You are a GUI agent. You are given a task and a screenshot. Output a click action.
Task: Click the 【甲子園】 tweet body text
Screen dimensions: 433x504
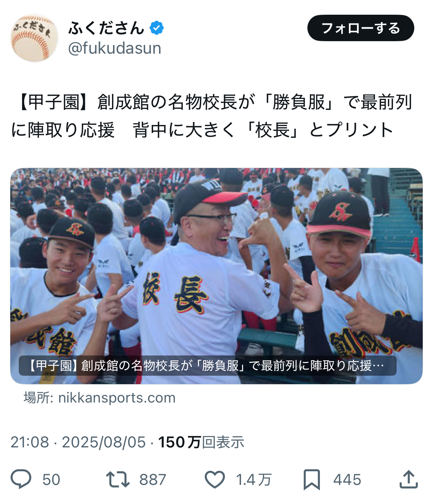(x=212, y=116)
